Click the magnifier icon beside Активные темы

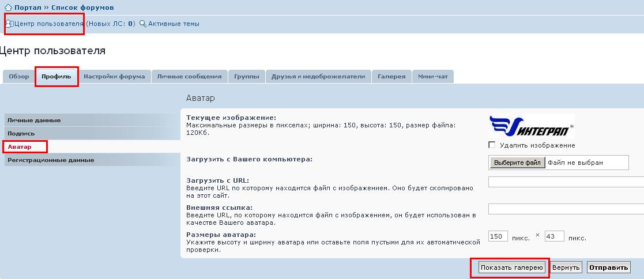pyautogui.click(x=143, y=24)
